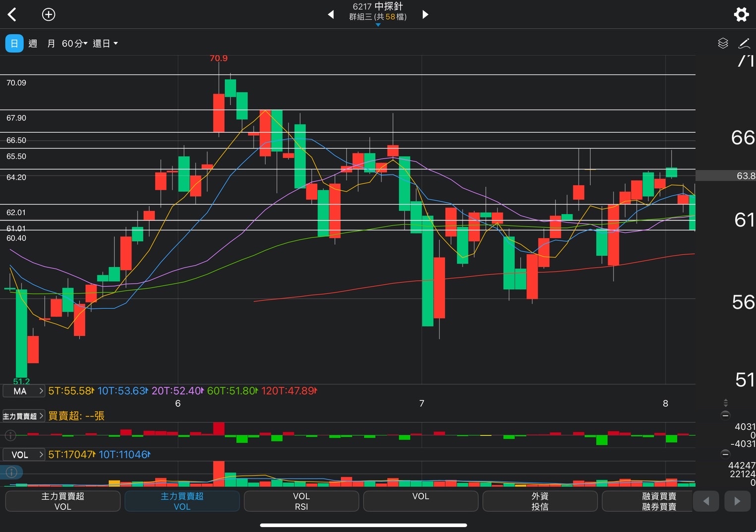Image resolution: width=756 pixels, height=532 pixels.
Task: Select the 外資 投信 preset
Action: pos(540,501)
